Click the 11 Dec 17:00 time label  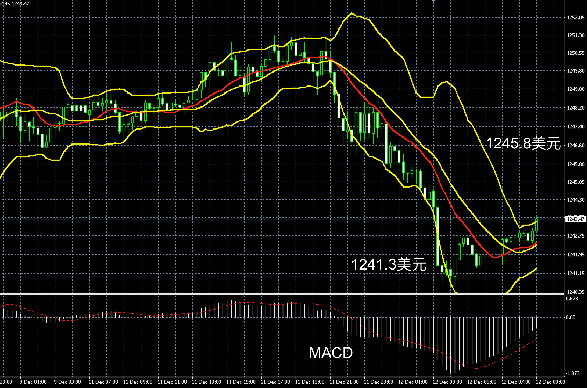[x=275, y=382]
